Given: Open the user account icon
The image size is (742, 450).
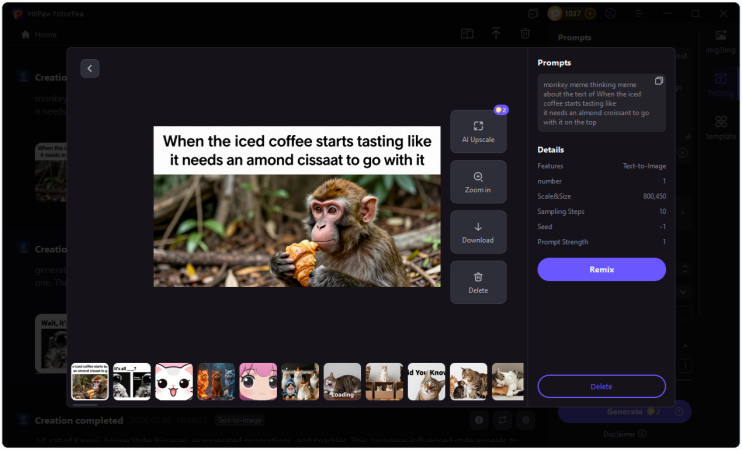Looking at the screenshot, I should click(611, 14).
